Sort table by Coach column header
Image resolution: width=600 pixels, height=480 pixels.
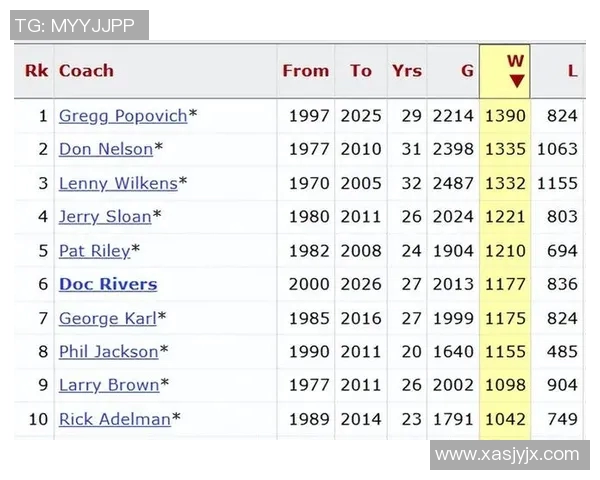[x=87, y=71]
